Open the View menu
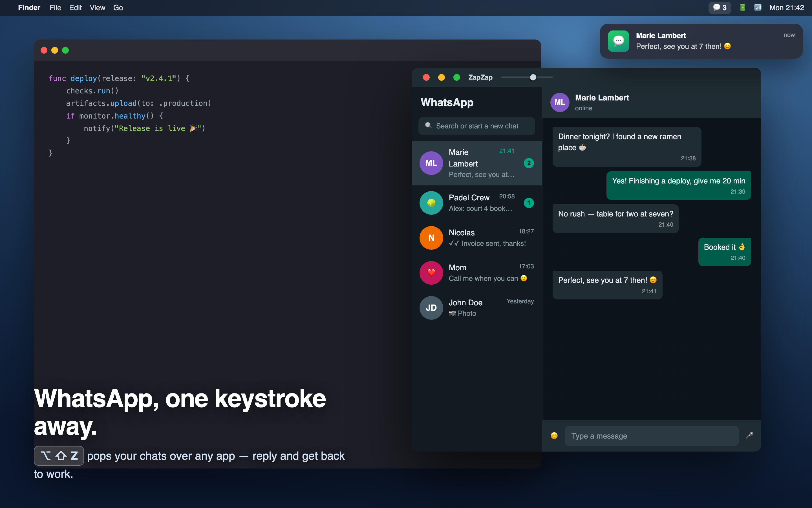The image size is (812, 508). pos(97,7)
